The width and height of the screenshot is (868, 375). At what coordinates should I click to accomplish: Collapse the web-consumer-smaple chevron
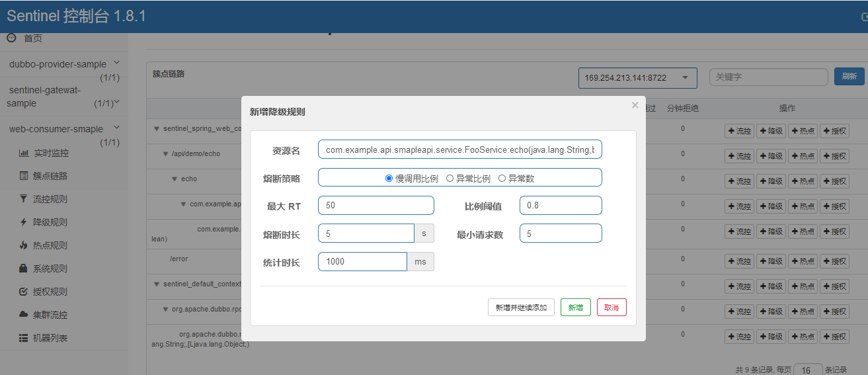pos(117,128)
